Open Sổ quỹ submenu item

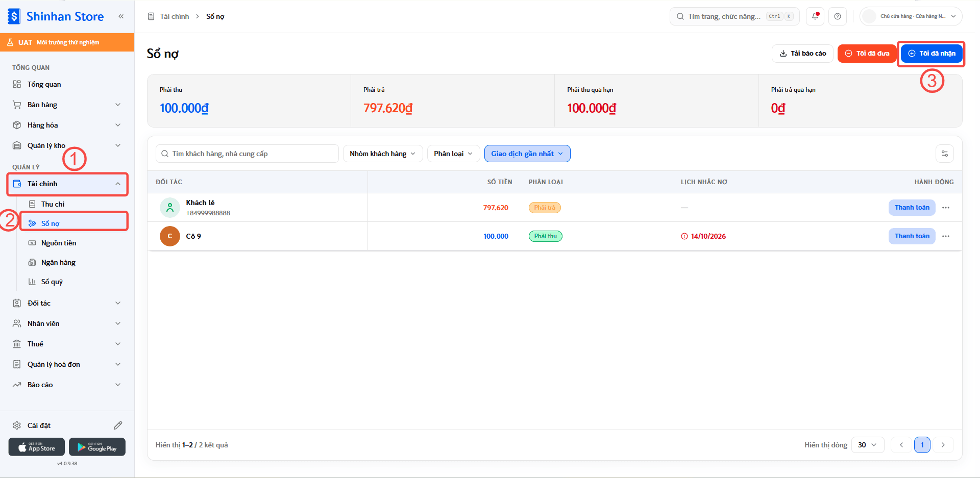pyautogui.click(x=74, y=282)
